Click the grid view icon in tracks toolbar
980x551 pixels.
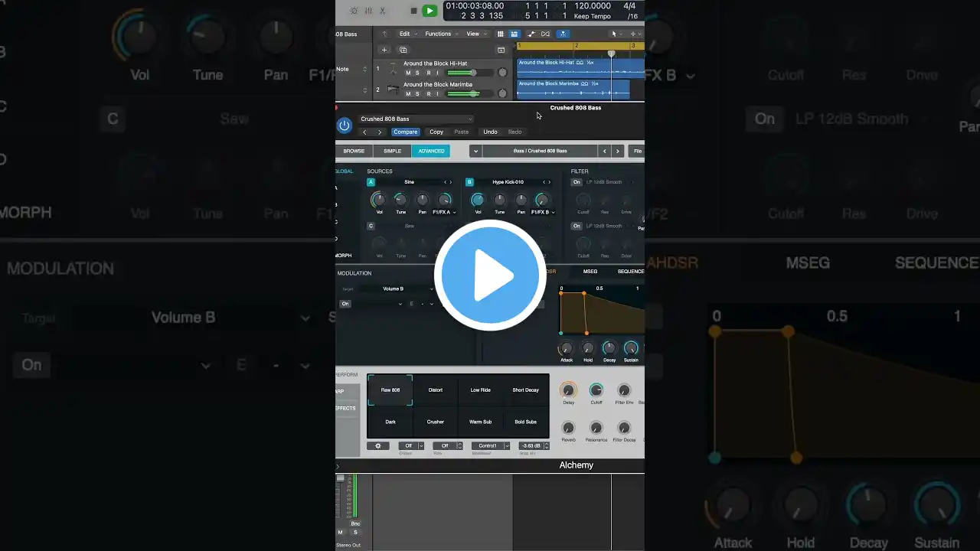501,34
